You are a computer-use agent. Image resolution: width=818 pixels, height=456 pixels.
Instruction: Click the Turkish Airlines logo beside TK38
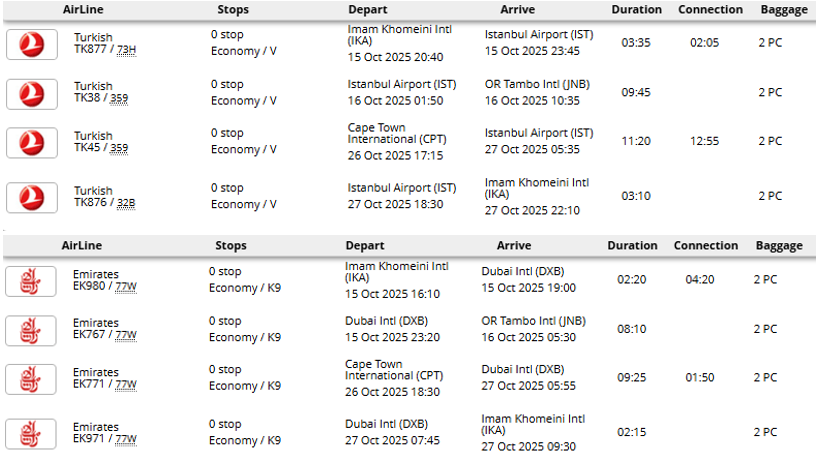[32, 93]
